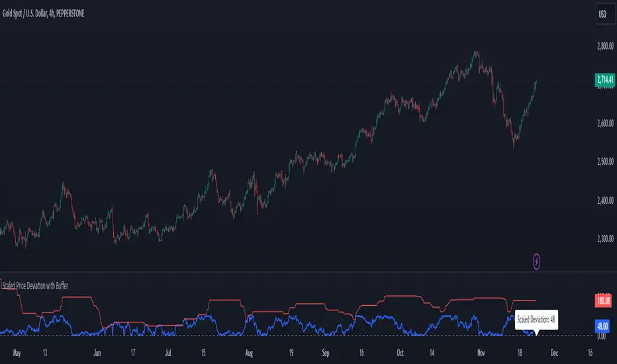The width and height of the screenshot is (617, 364).
Task: Open the USD currency selector
Action: point(605,15)
